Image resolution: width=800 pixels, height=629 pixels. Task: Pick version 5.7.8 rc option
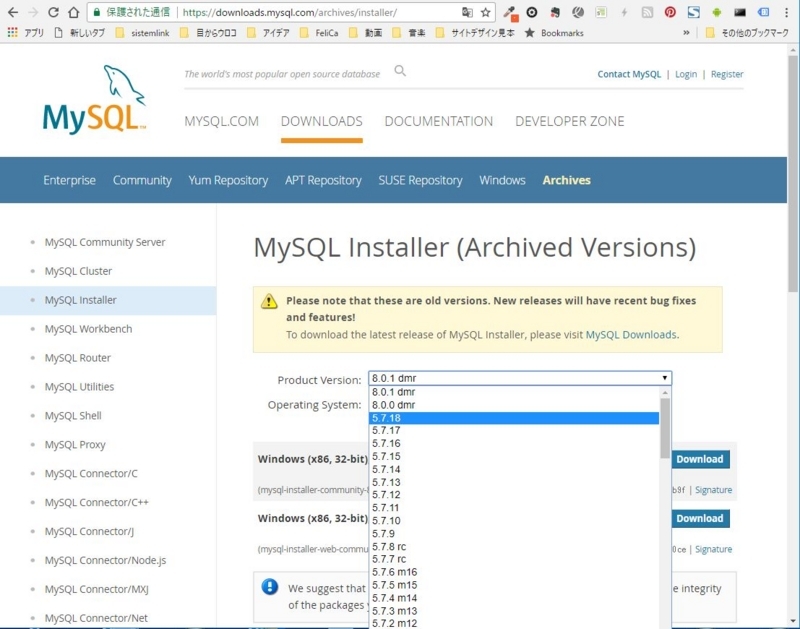[514, 546]
